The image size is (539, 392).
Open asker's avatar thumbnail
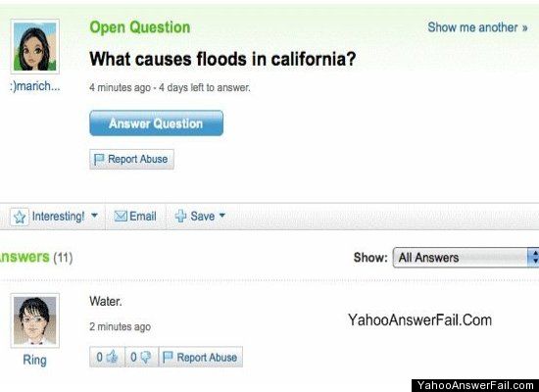pyautogui.click(x=34, y=46)
